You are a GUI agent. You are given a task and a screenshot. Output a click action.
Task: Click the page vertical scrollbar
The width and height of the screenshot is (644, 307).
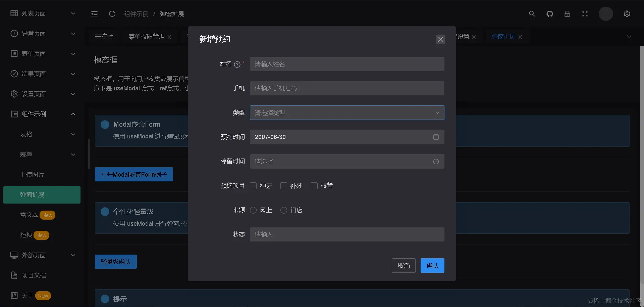tap(642, 165)
